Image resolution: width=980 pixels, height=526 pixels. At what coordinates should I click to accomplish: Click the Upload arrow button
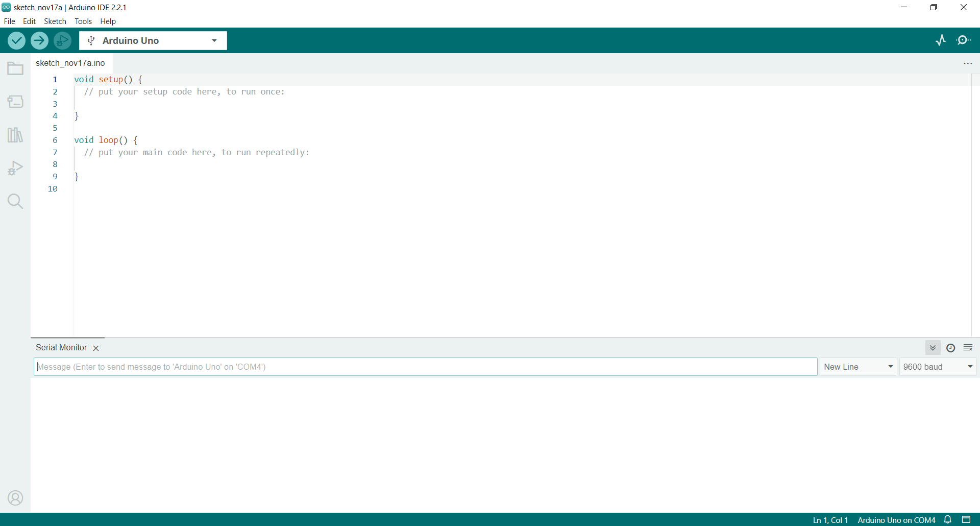tap(39, 40)
